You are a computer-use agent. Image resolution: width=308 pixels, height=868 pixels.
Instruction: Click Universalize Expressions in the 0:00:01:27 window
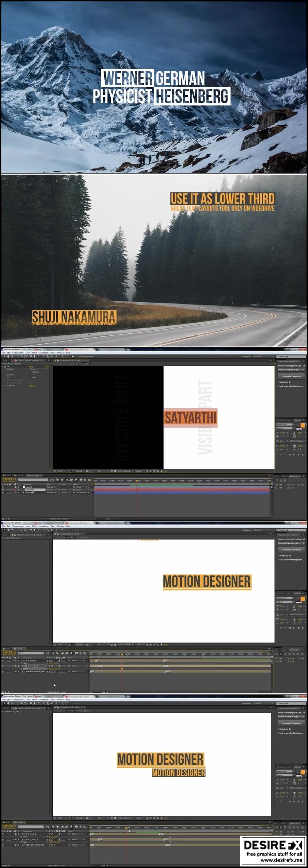click(x=291, y=723)
